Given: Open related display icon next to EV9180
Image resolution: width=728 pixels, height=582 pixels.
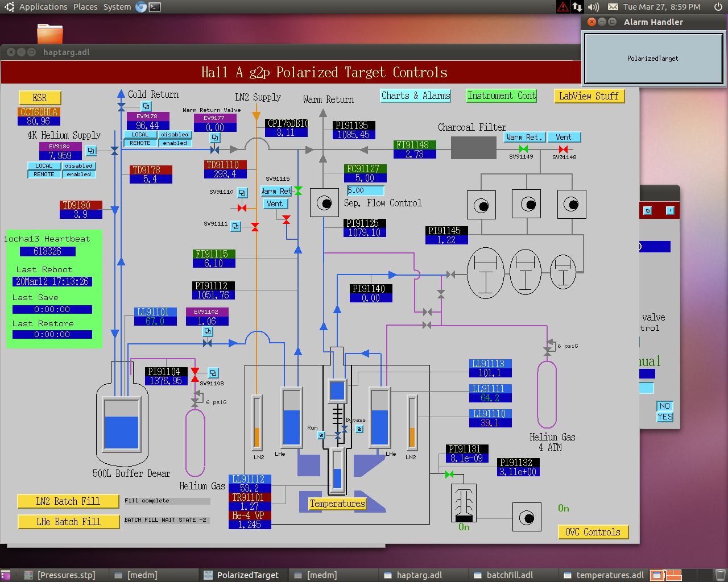Looking at the screenshot, I should (91, 151).
